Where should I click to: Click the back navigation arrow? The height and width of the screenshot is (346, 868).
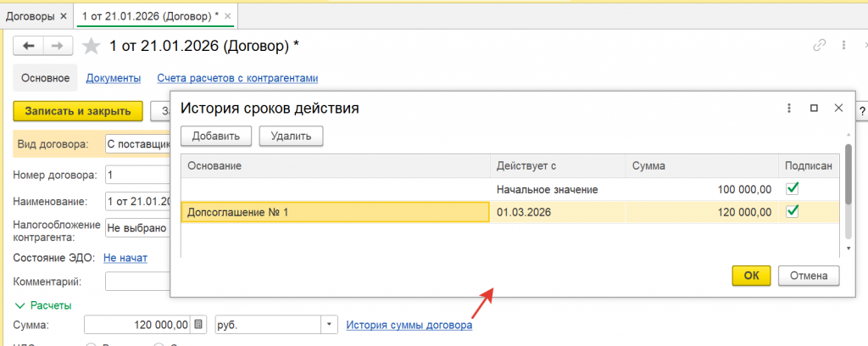pos(29,46)
